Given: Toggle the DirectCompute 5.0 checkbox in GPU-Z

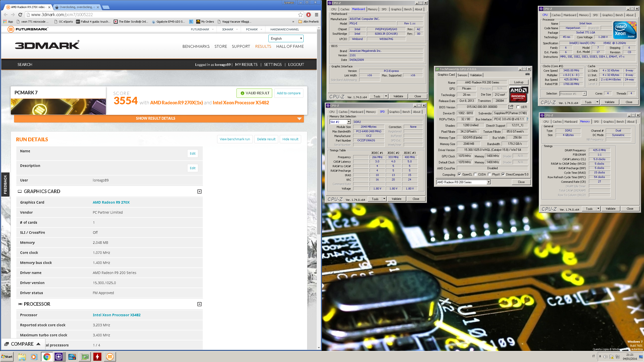Looking at the screenshot, I should pos(503,174).
